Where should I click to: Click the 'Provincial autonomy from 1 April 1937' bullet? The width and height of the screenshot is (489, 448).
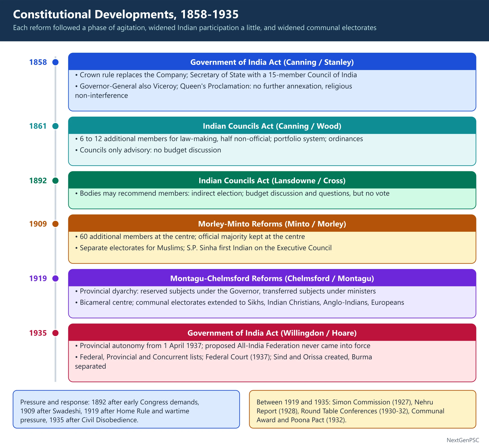[223, 346]
